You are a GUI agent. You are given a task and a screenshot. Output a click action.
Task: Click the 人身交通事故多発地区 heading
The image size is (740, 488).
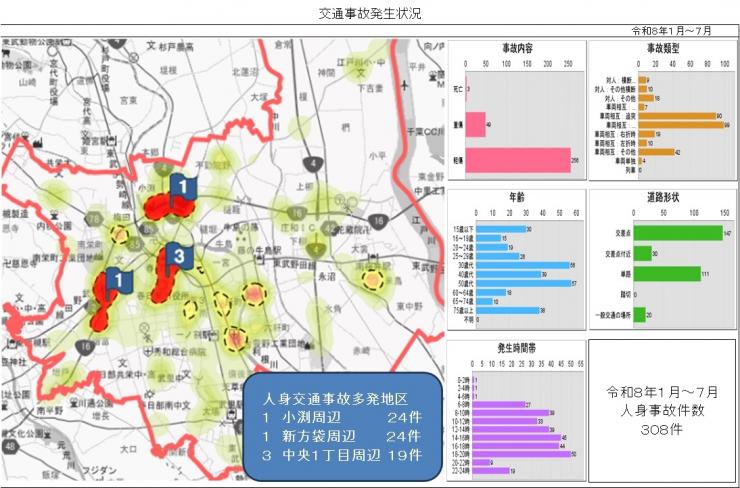click(x=335, y=399)
